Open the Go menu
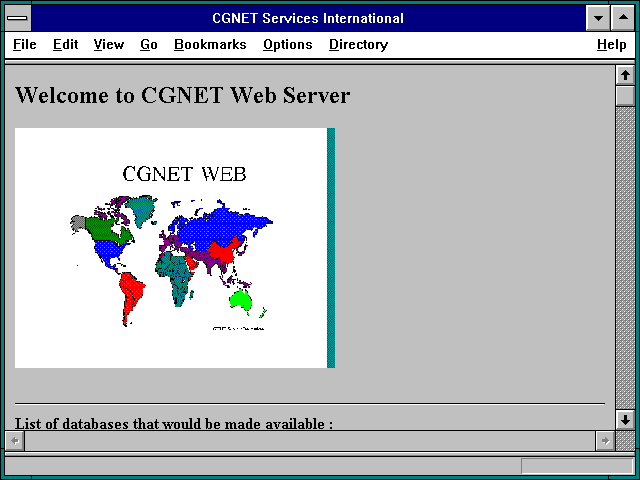 tap(149, 44)
